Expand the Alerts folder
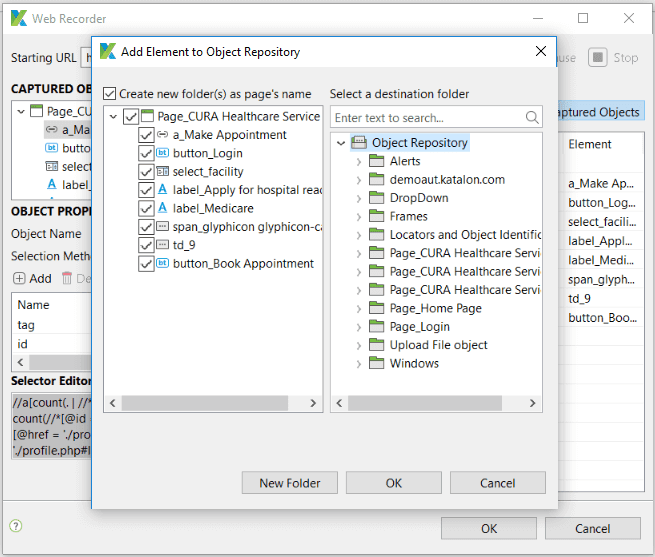This screenshot has width=655, height=557. point(358,162)
